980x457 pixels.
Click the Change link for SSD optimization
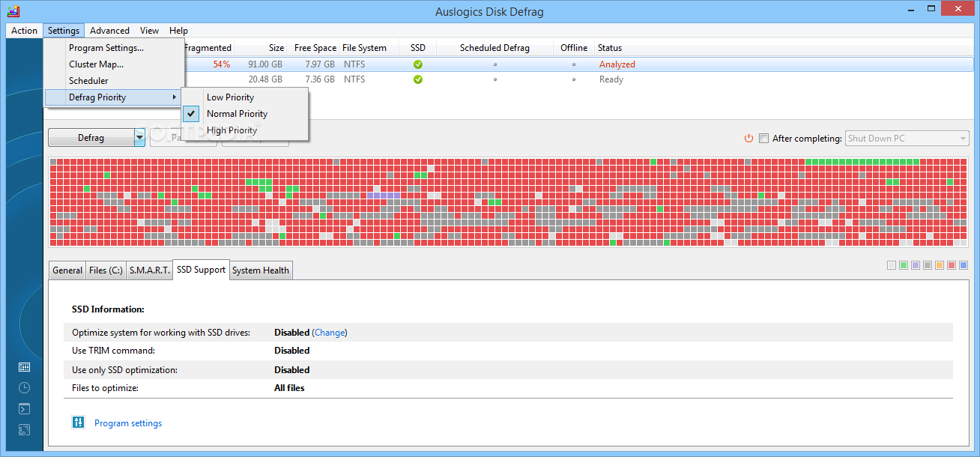[330, 333]
